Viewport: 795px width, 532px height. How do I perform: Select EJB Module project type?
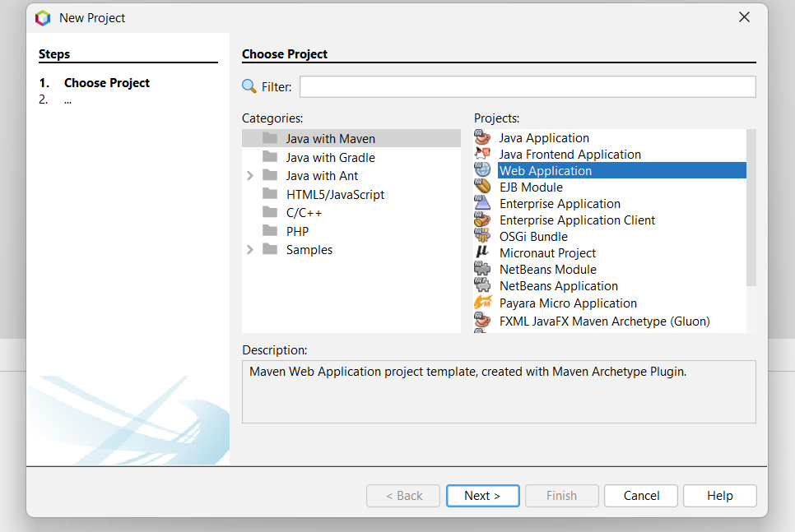[531, 187]
